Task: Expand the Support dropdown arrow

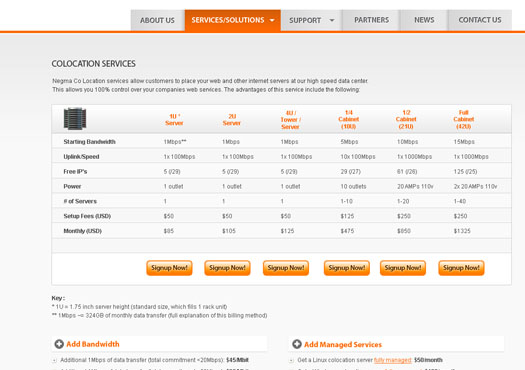Action: [x=332, y=20]
